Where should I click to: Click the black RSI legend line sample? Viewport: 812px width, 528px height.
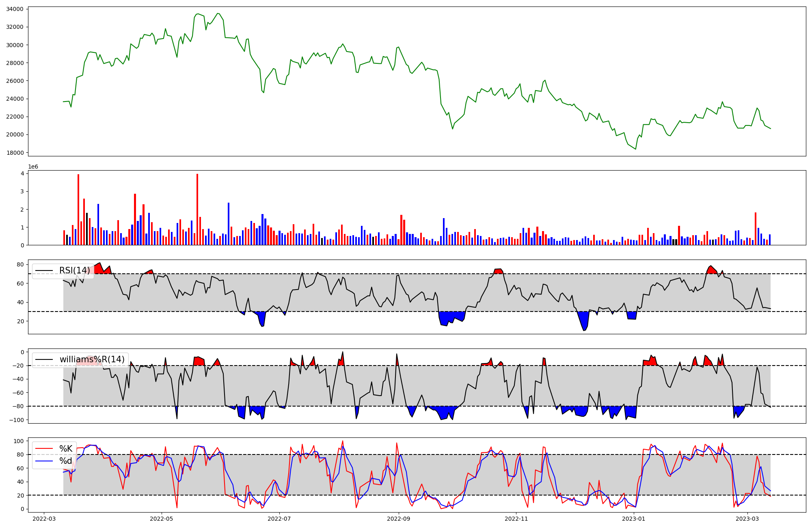pyautogui.click(x=44, y=270)
